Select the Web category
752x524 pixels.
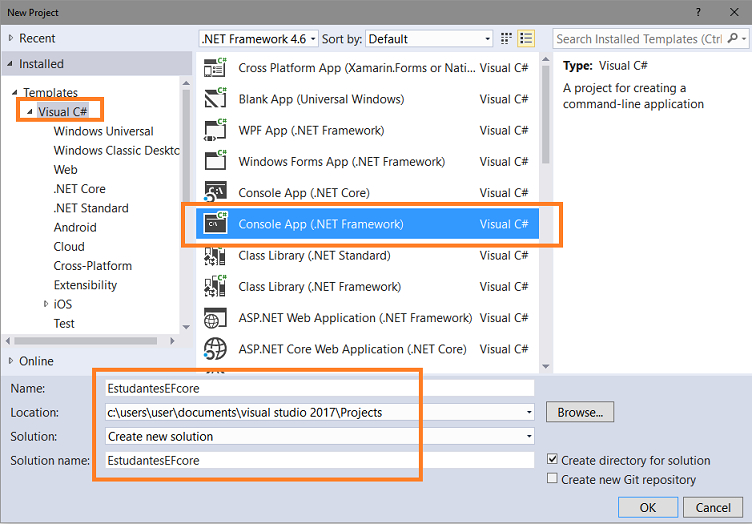65,169
